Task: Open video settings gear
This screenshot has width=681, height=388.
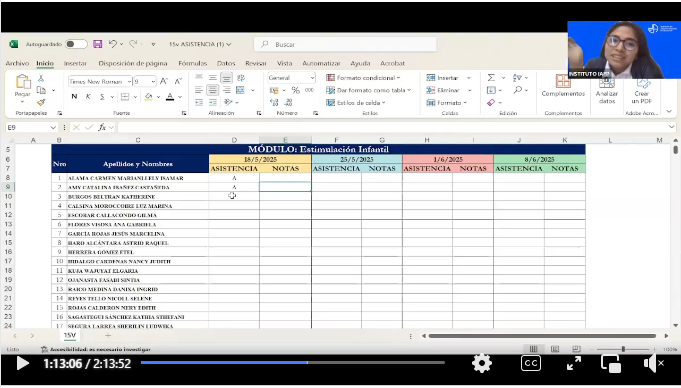Action: (x=482, y=363)
